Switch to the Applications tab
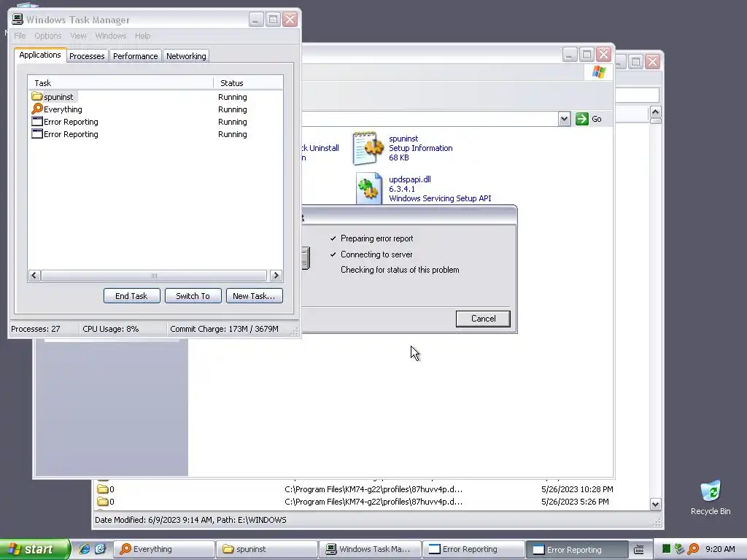Viewport: 747px width, 560px height. pyautogui.click(x=40, y=55)
